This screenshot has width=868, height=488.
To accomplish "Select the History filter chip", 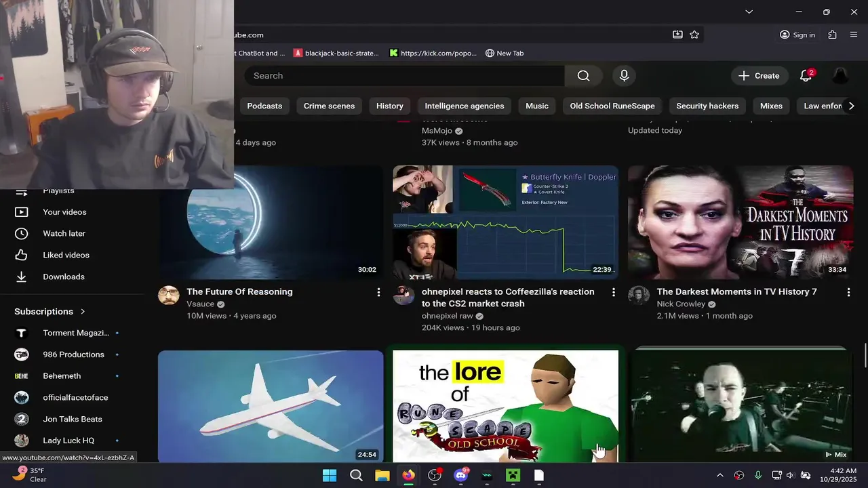I will tap(390, 106).
